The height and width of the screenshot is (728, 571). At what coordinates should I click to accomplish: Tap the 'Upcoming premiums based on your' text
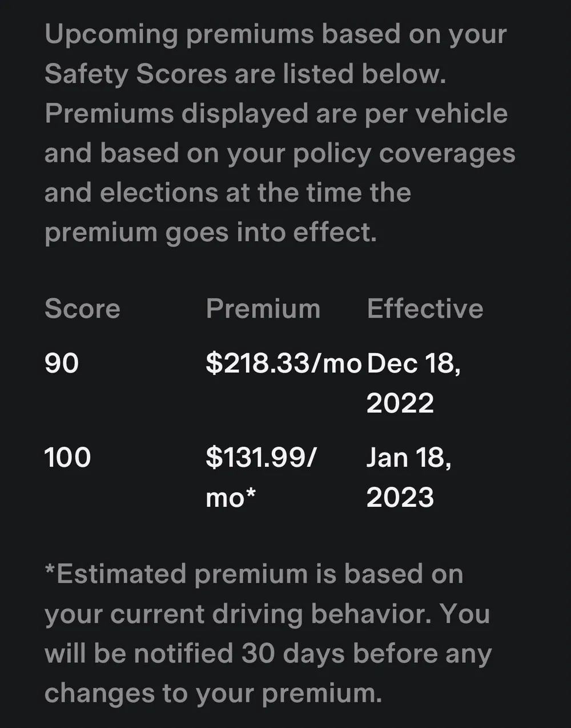pos(276,35)
